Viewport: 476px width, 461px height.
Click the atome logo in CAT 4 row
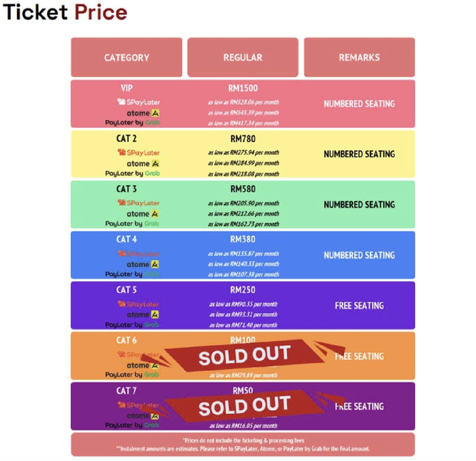click(x=143, y=265)
